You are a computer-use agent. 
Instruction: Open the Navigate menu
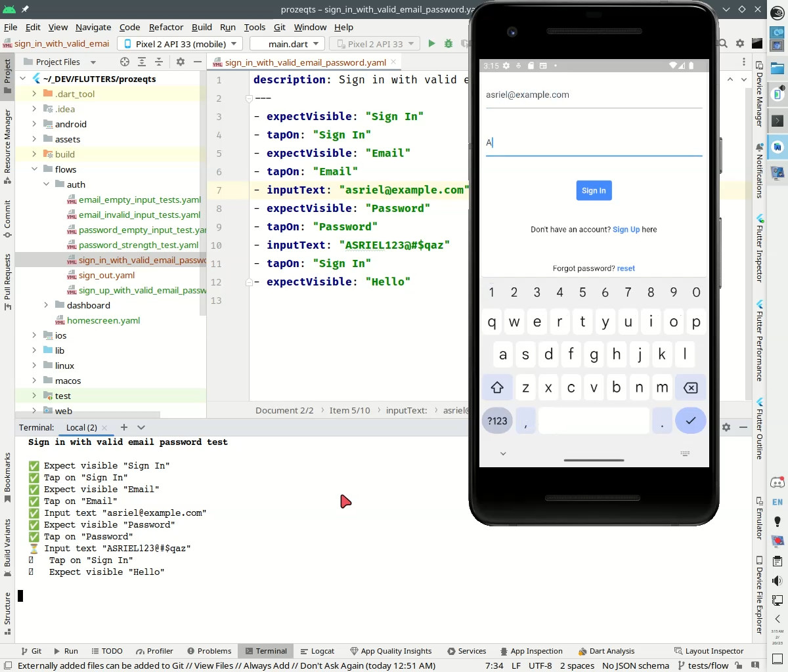coord(93,27)
